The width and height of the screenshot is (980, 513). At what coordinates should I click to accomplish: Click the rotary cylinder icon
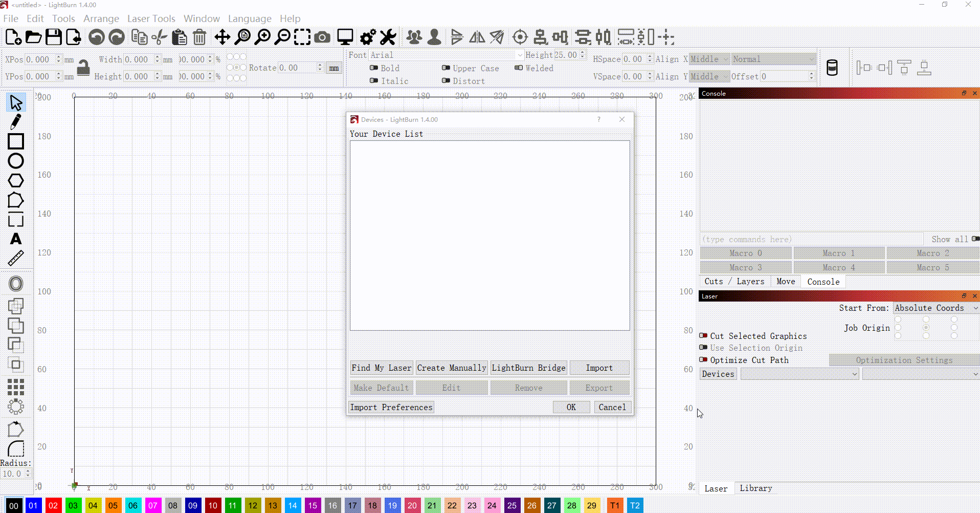(x=832, y=68)
